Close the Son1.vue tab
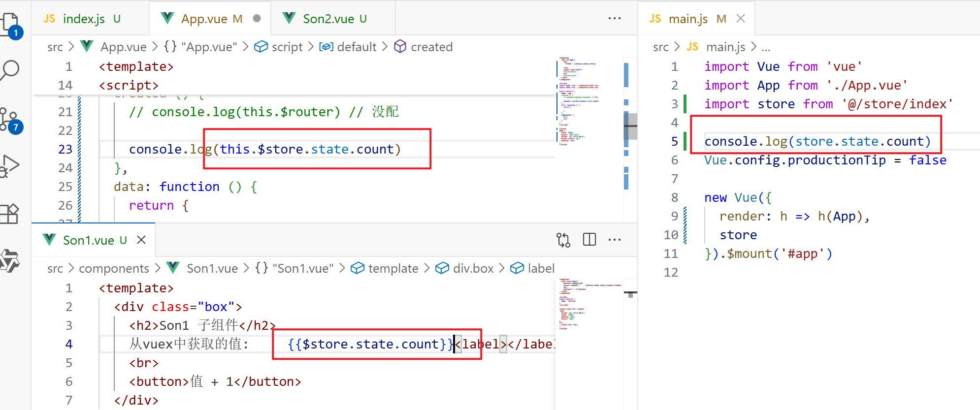This screenshot has width=980, height=410. 141,240
